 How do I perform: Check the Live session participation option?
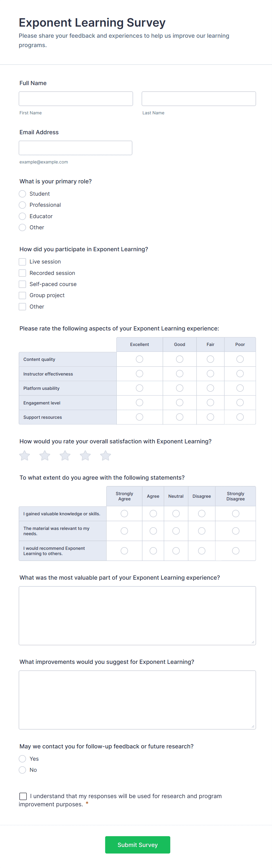coord(22,261)
